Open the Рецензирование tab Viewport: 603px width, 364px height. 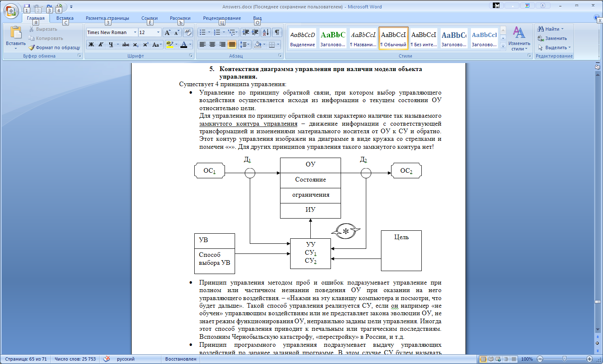(222, 18)
